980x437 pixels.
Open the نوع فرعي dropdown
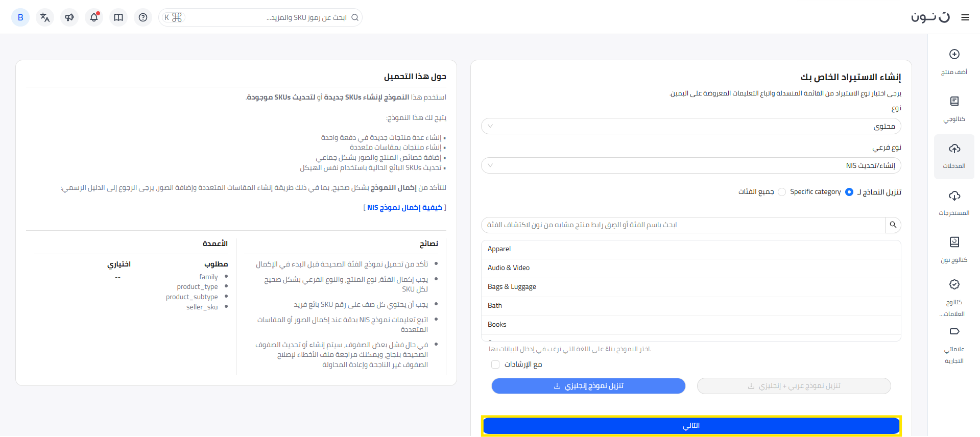(x=690, y=165)
